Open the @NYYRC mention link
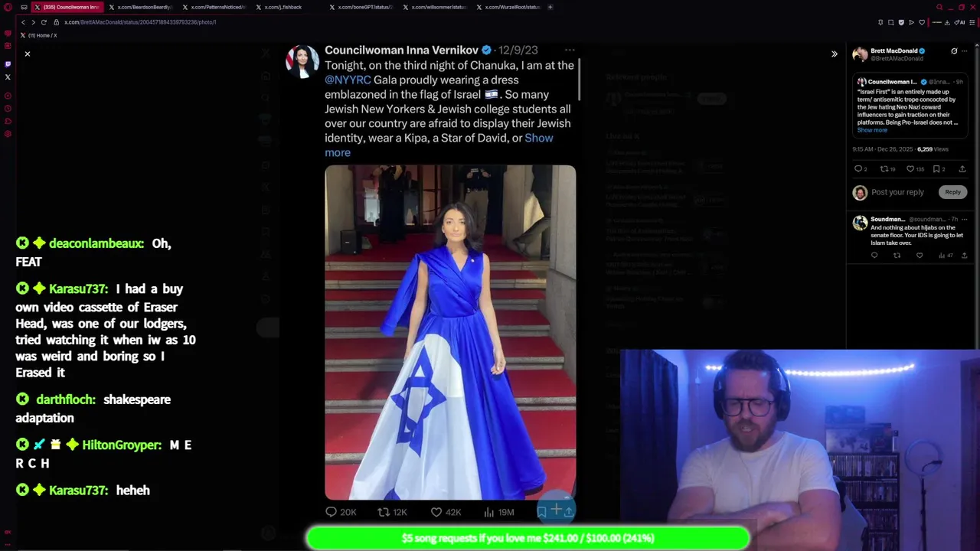Screen dimensions: 980x551 (x=348, y=80)
